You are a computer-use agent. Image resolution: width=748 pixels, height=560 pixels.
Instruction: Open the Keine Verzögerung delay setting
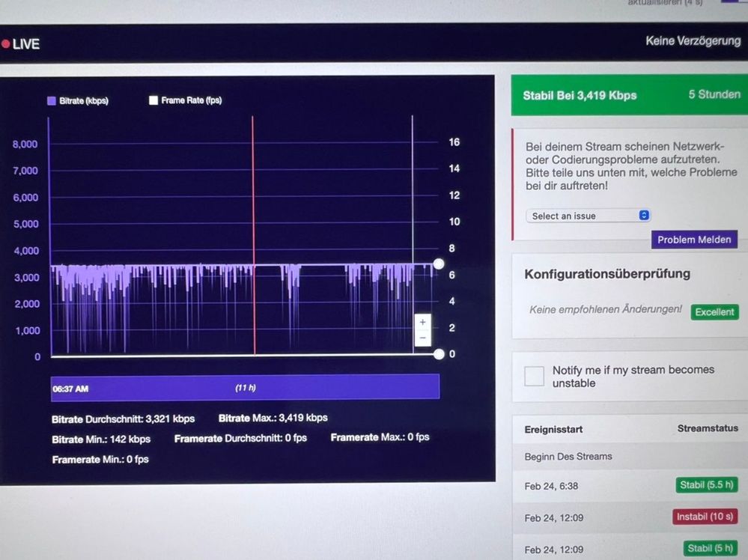(x=693, y=41)
